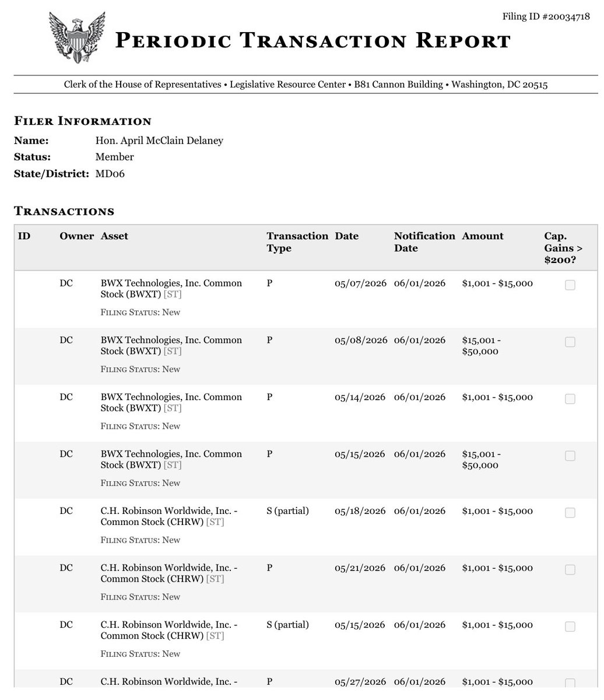
Task: Click the Transaction Type column header
Action: pyautogui.click(x=297, y=242)
